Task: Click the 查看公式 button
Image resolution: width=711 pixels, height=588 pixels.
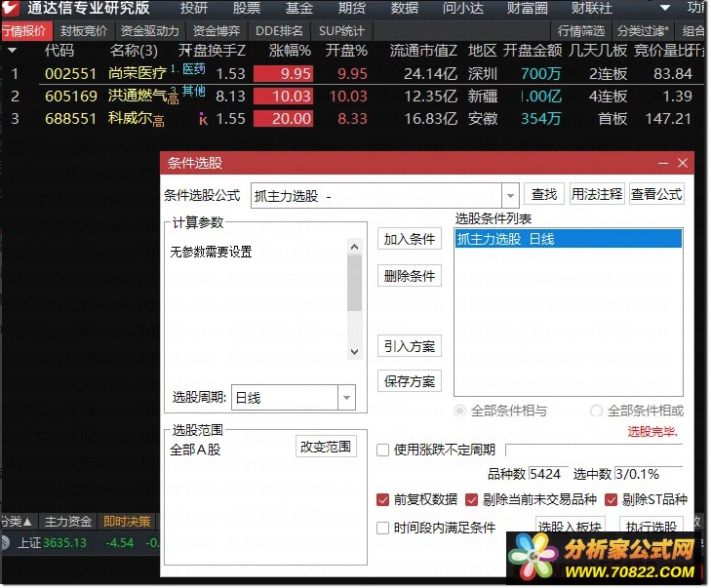Action: pyautogui.click(x=656, y=194)
